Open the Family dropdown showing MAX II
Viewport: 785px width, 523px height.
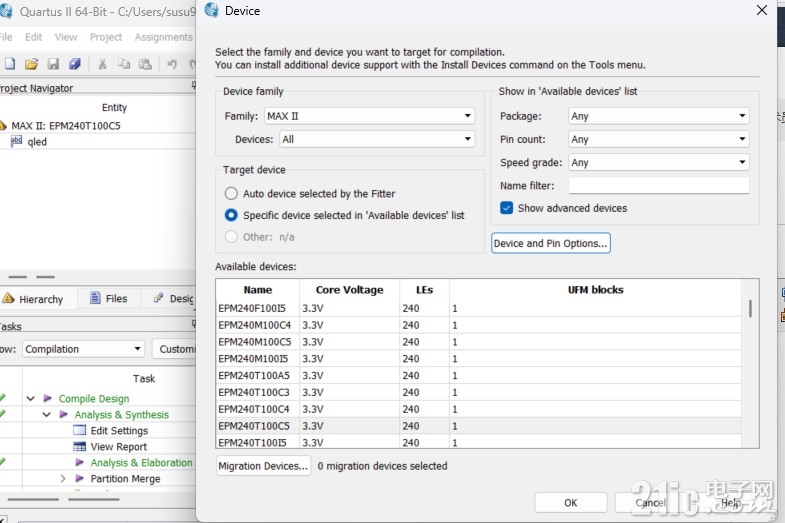coord(369,116)
